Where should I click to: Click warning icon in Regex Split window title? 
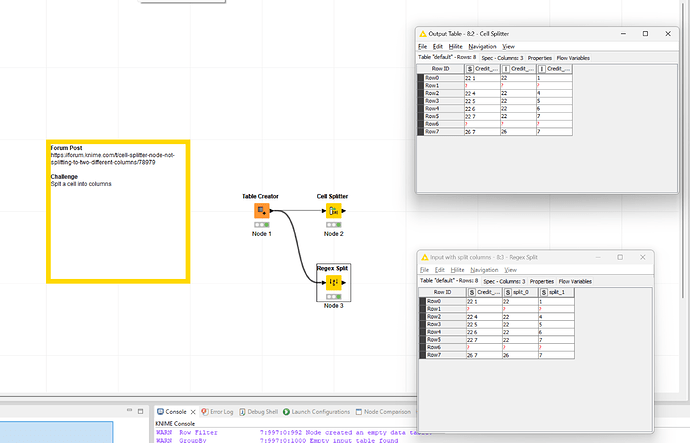pos(424,258)
